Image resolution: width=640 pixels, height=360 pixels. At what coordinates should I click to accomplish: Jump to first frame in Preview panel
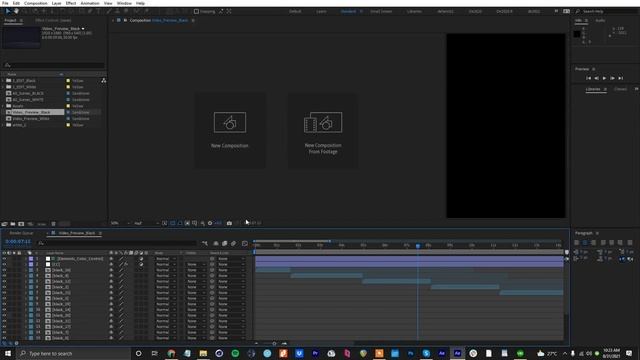(588, 78)
